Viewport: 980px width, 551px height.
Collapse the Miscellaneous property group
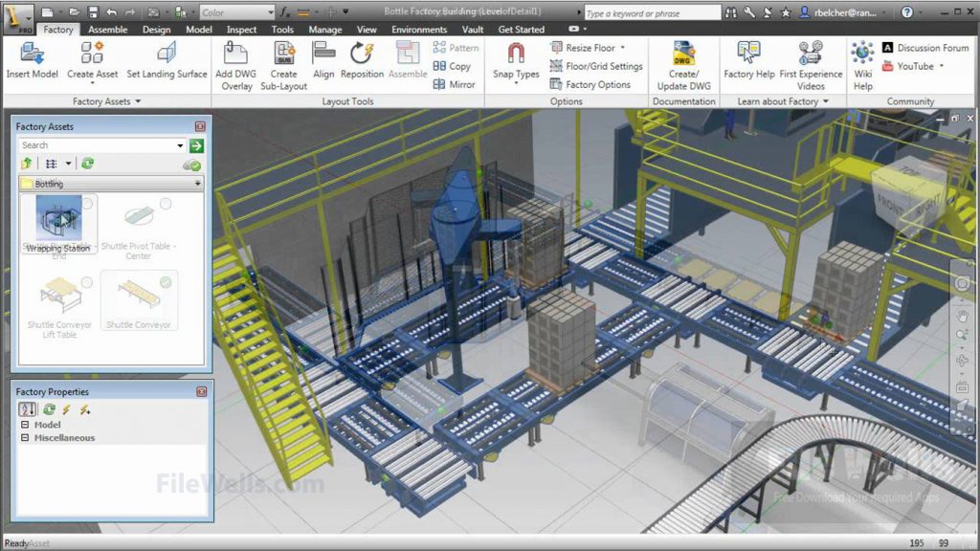point(25,438)
